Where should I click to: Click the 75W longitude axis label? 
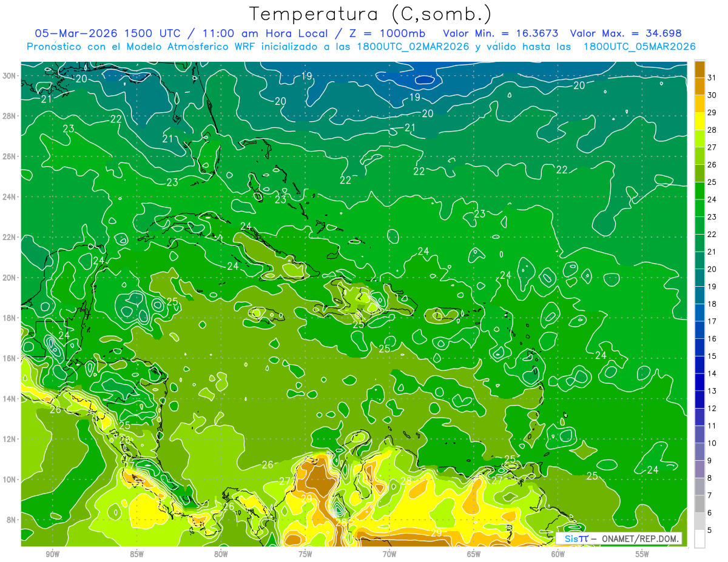(x=305, y=554)
